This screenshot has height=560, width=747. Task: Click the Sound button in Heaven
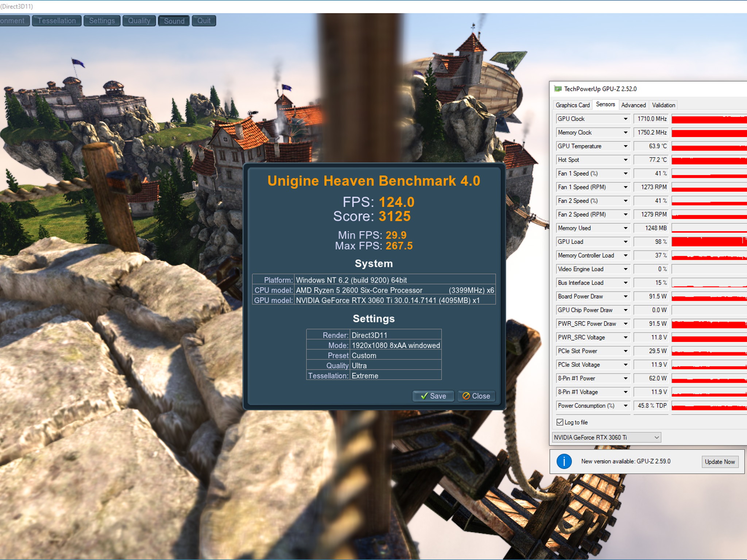coord(174,21)
